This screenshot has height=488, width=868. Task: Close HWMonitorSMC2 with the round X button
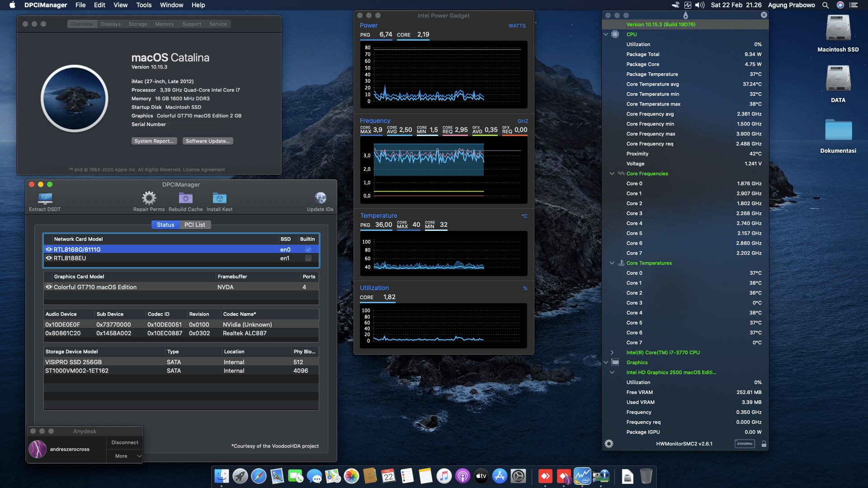[x=764, y=15]
